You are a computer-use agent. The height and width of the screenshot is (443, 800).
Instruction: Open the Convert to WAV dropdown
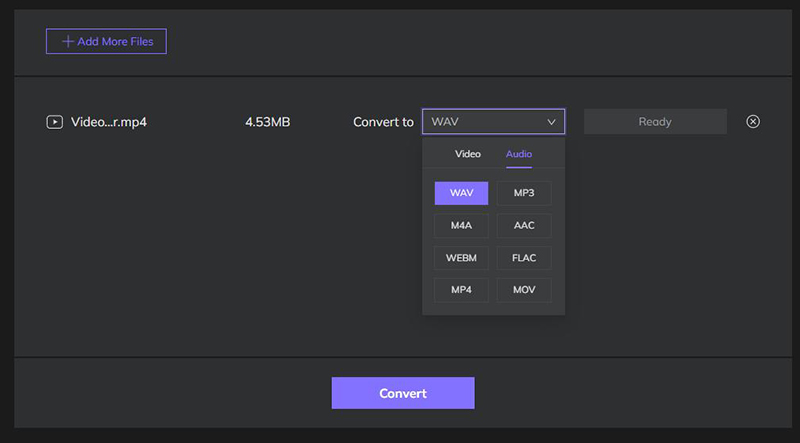click(x=493, y=121)
